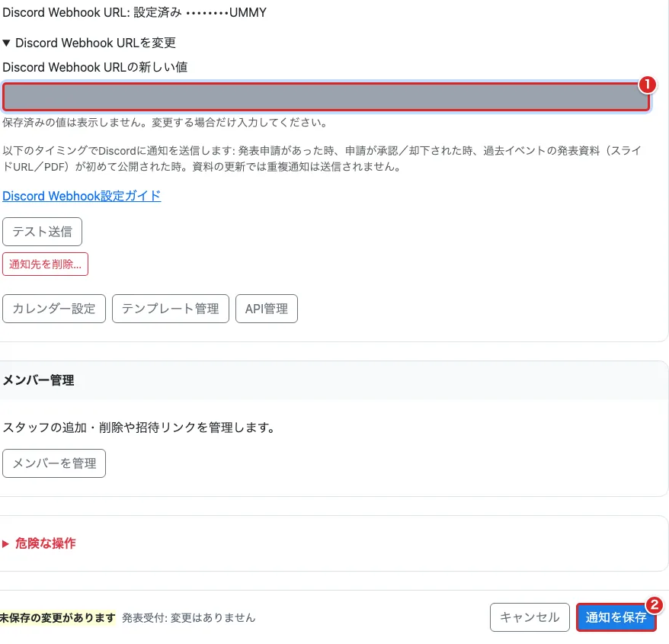Click the キャンセル button

coord(530,617)
